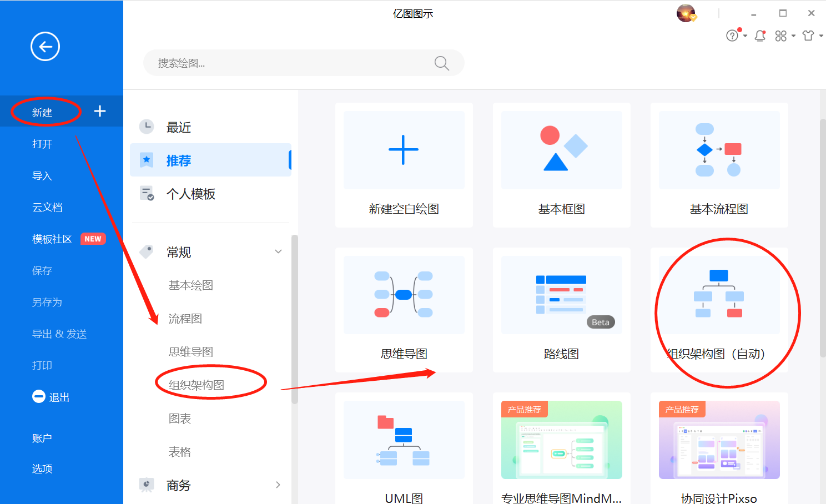The width and height of the screenshot is (826, 504).
Task: Open the shirt theme icon
Action: 808,36
